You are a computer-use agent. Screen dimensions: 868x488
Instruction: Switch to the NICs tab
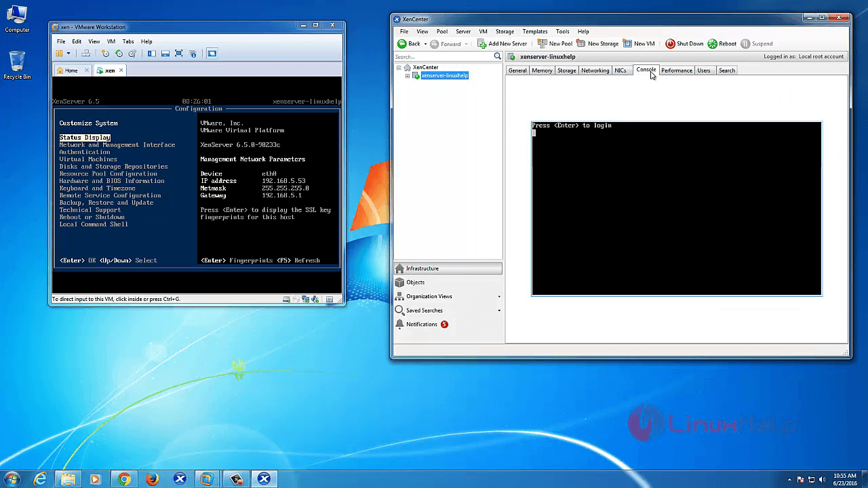[x=620, y=70]
